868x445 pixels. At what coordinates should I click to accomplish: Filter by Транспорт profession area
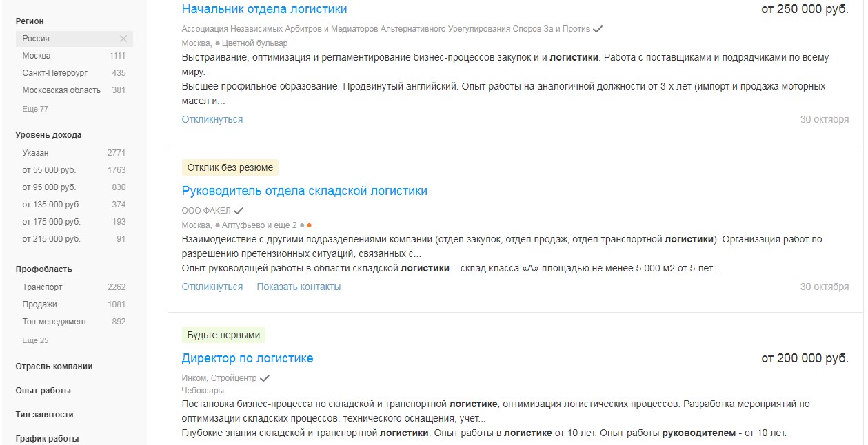tap(74, 287)
